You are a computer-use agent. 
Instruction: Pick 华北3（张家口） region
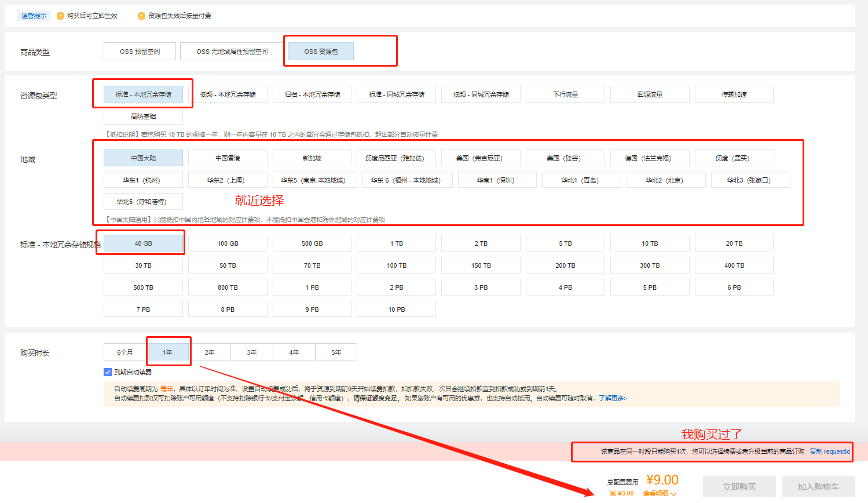(x=750, y=180)
